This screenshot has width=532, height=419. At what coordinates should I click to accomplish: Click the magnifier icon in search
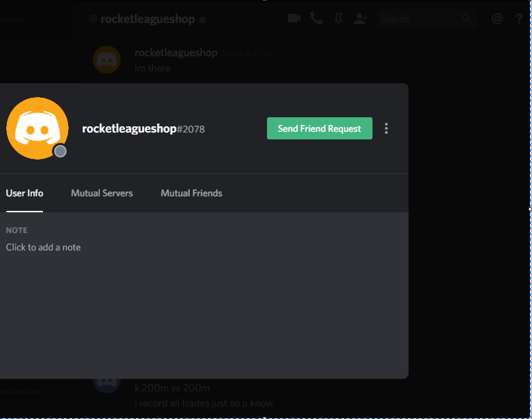[x=467, y=19]
